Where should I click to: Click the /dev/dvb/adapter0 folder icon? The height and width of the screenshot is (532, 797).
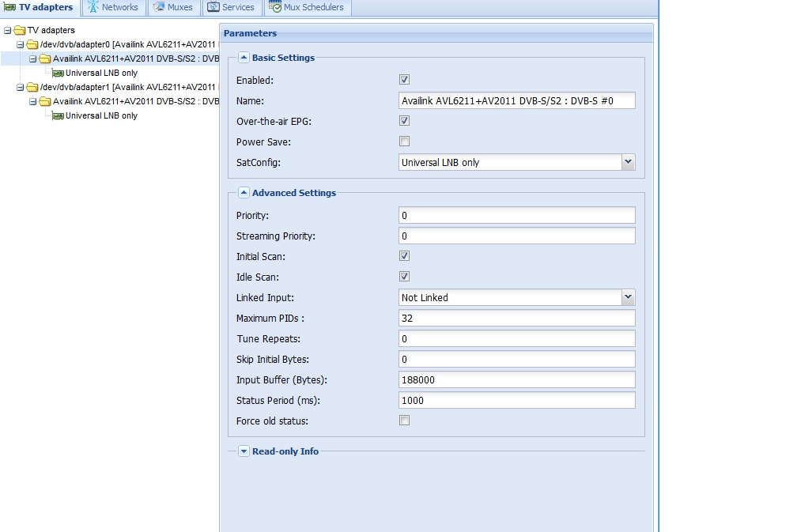point(32,44)
